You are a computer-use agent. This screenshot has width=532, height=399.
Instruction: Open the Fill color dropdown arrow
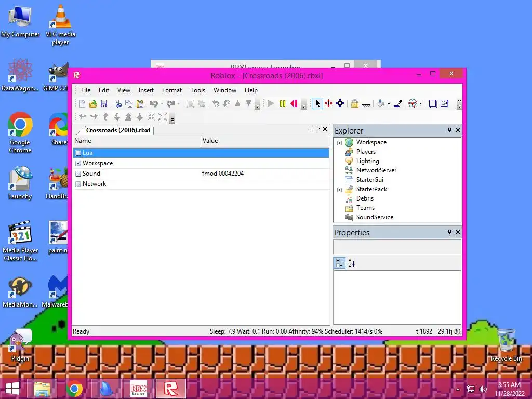(x=389, y=104)
